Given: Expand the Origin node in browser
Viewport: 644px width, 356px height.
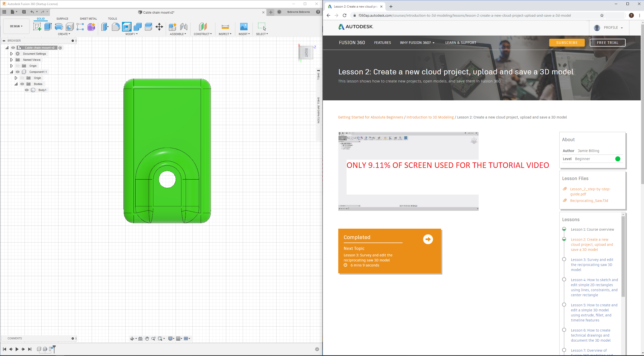Looking at the screenshot, I should (x=11, y=66).
